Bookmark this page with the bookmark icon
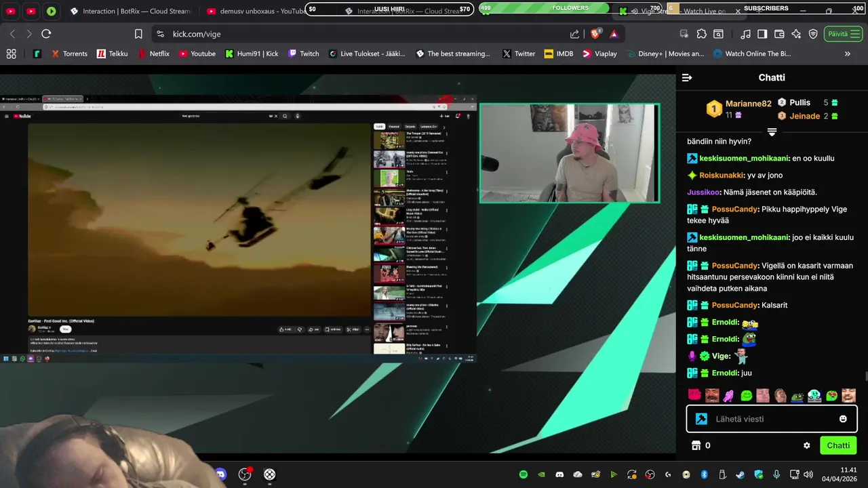868x488 pixels. [138, 34]
